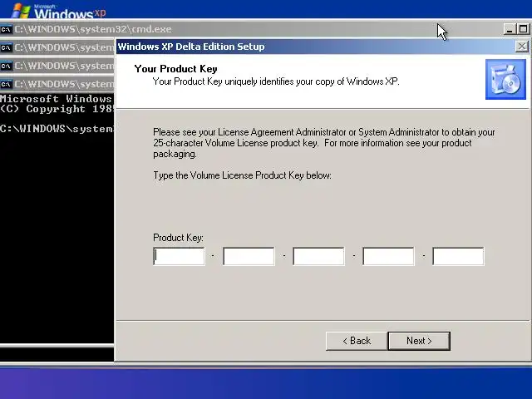Click the '(C) Copyright' line in cmd window

pyautogui.click(x=57, y=109)
